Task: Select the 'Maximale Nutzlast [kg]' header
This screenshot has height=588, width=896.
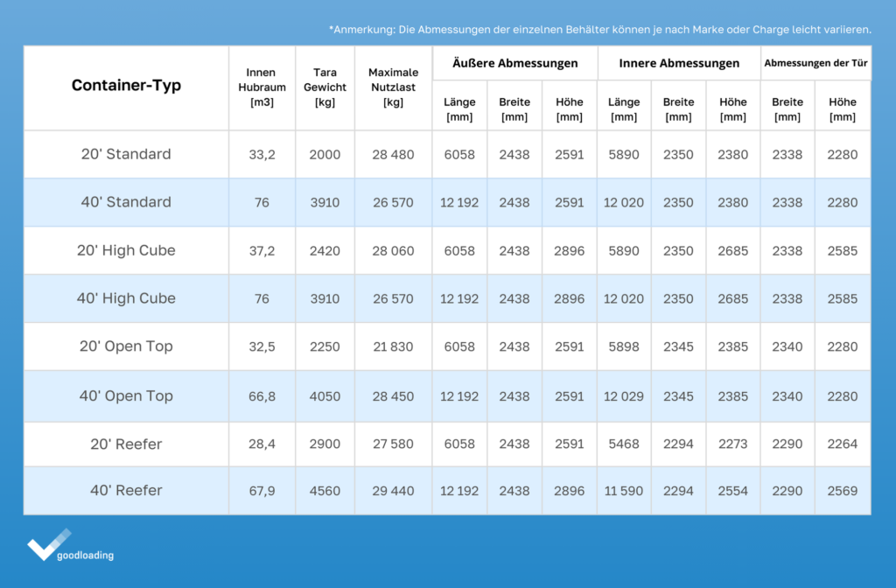Action: 393,87
